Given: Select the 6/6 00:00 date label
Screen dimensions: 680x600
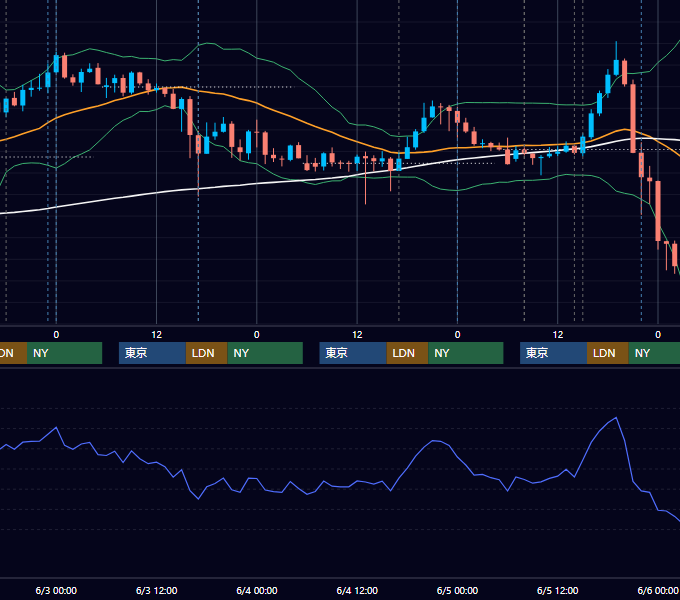Looking at the screenshot, I should [x=657, y=590].
